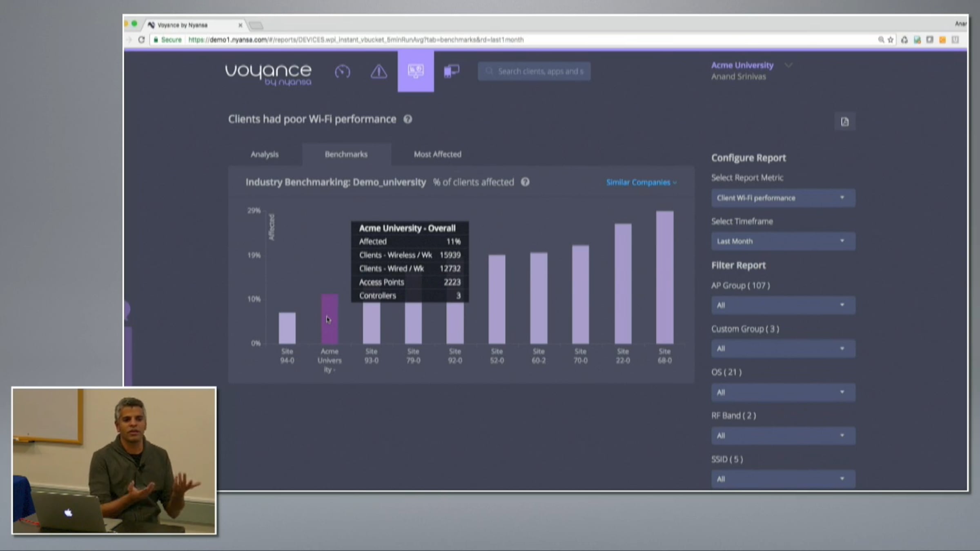Screen dimensions: 980x551
Task: Switch to the Most Affected tab
Action: point(437,154)
